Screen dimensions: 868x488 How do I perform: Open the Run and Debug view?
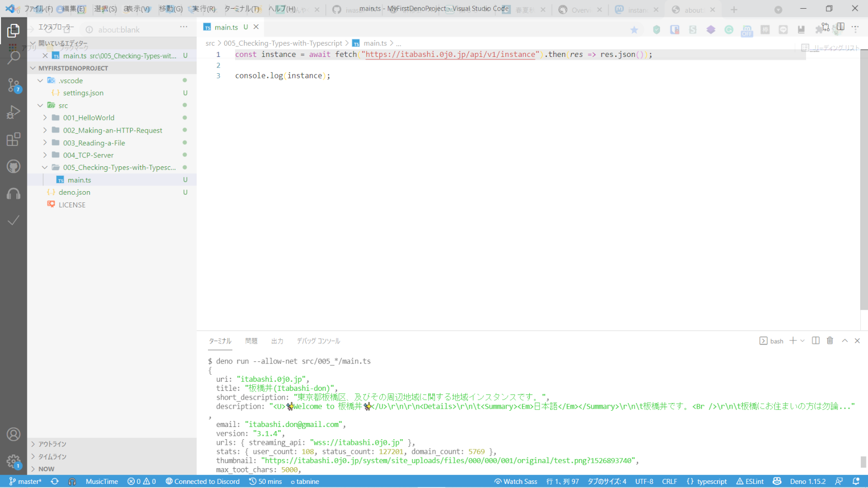[x=14, y=112]
